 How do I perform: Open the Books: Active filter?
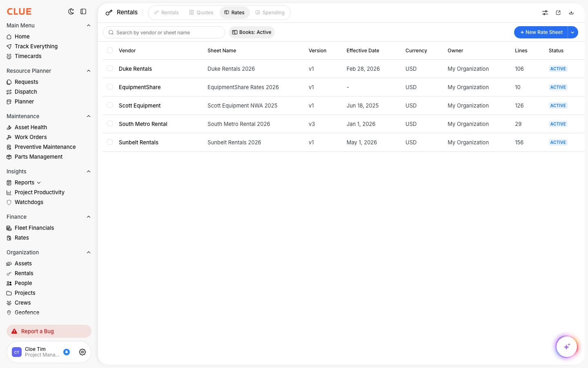pos(252,32)
